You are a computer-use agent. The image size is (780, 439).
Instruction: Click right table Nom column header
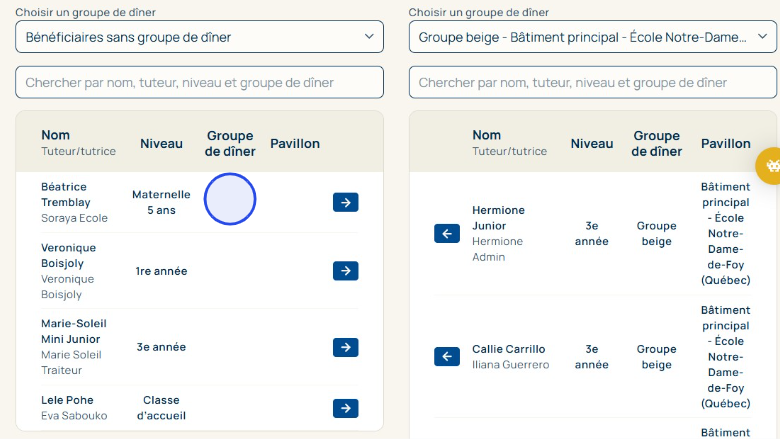[487, 135]
